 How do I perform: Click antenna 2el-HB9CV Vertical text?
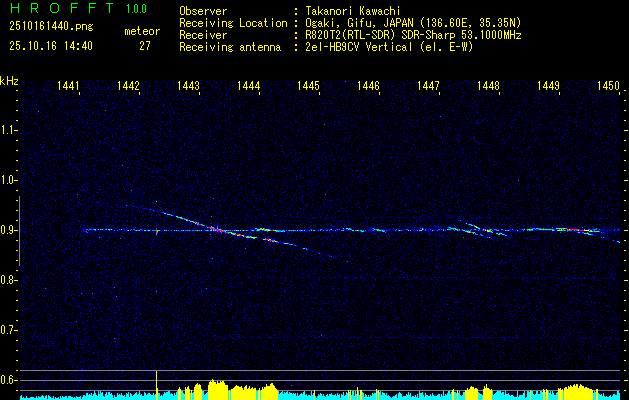[x=390, y=47]
